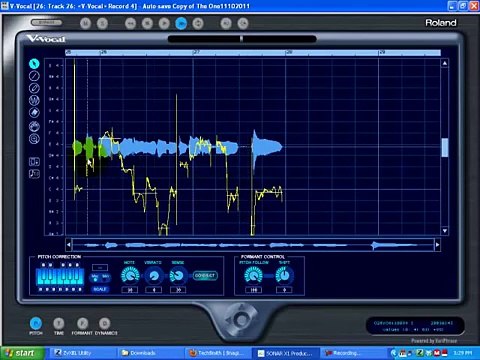Click the scale key display box above Maj/Min
Image resolution: width=480 pixels, height=360 pixels.
point(100,267)
